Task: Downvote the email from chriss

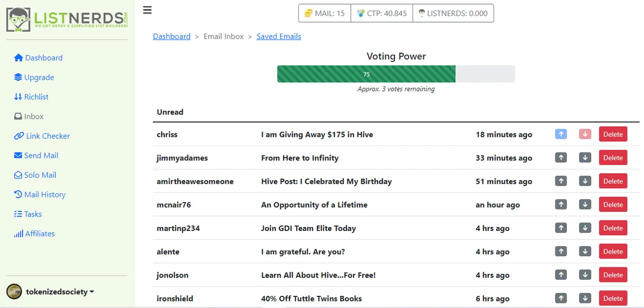Action: (585, 134)
